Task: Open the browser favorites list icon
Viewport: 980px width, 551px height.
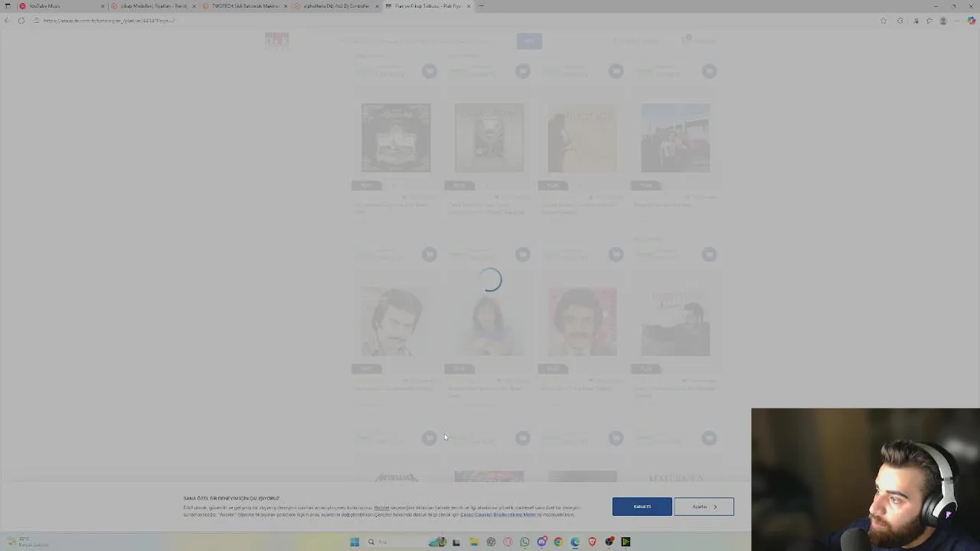Action: tap(929, 21)
